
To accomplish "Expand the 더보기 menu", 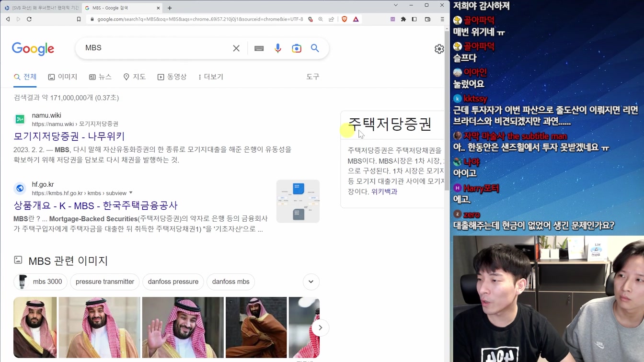I will pos(211,77).
